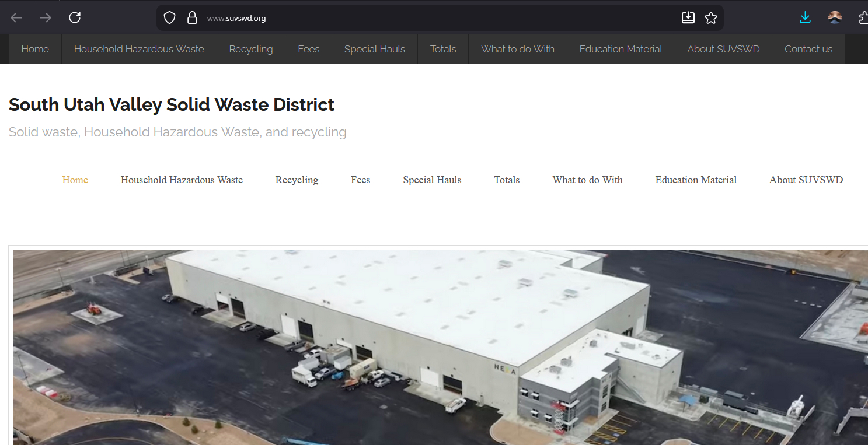This screenshot has height=445, width=868.
Task: Go to Totals in dark top bar
Action: pos(442,49)
